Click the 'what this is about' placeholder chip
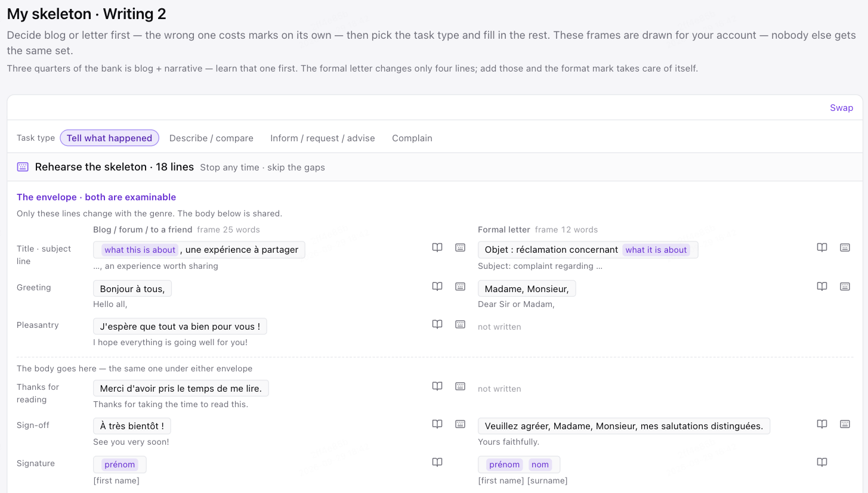 click(x=140, y=250)
